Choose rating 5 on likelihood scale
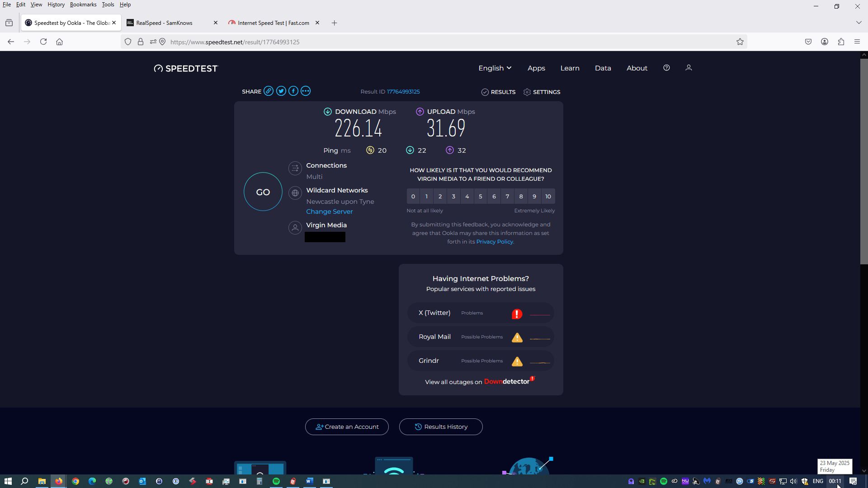The width and height of the screenshot is (868, 488). click(x=481, y=197)
